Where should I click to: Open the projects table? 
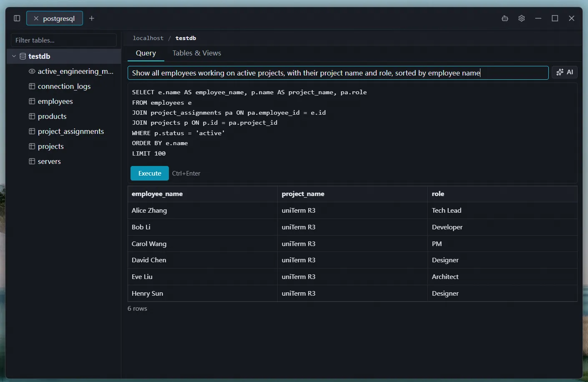(51, 146)
